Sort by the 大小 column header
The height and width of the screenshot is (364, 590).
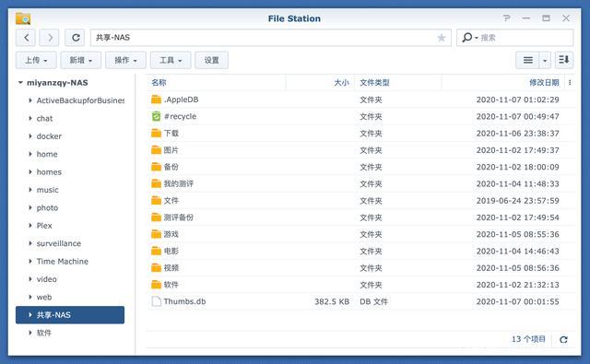(x=341, y=82)
